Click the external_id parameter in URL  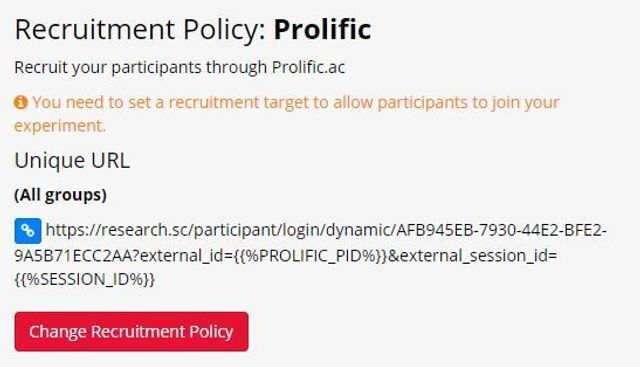pos(178,256)
